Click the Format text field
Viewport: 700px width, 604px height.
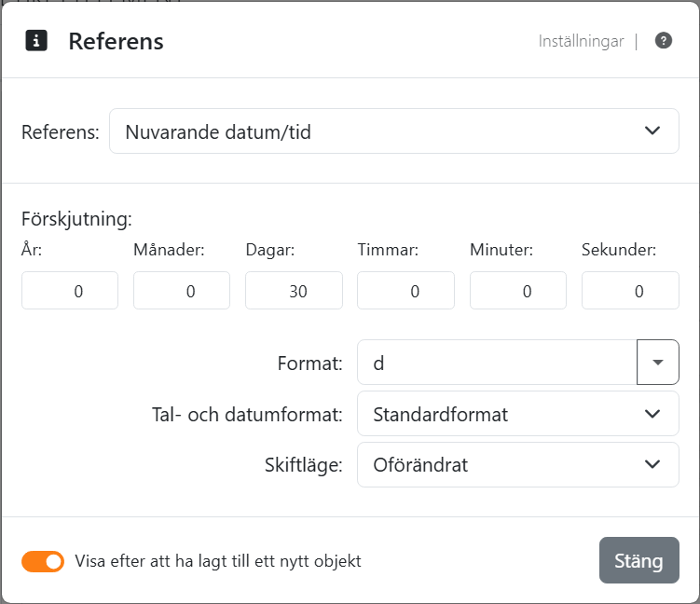[x=497, y=363]
